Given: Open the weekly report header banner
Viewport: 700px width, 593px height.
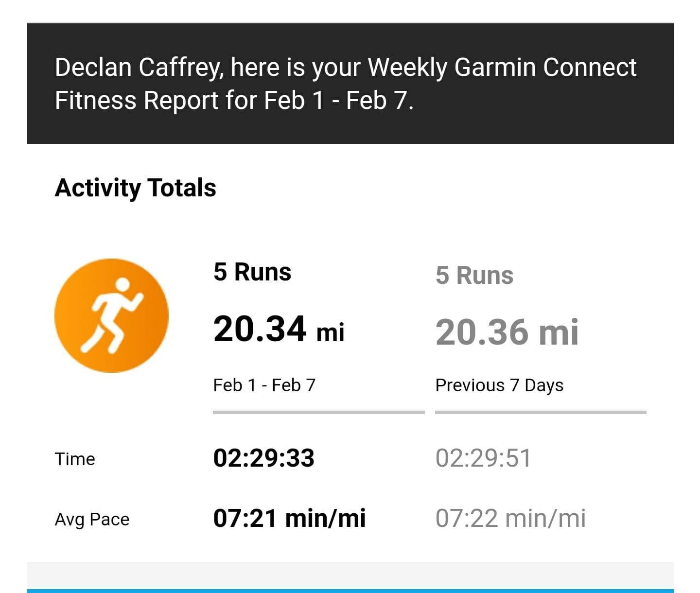Looking at the screenshot, I should coord(350,83).
